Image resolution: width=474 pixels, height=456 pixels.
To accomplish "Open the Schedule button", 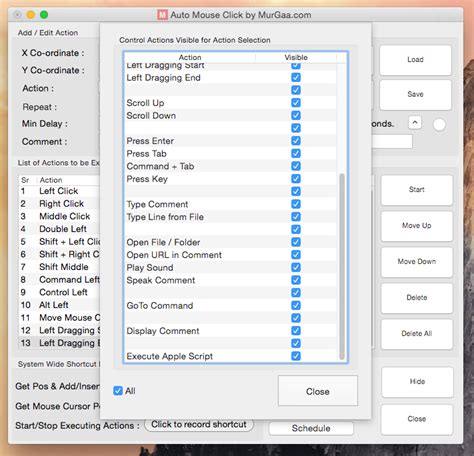I will point(311,428).
